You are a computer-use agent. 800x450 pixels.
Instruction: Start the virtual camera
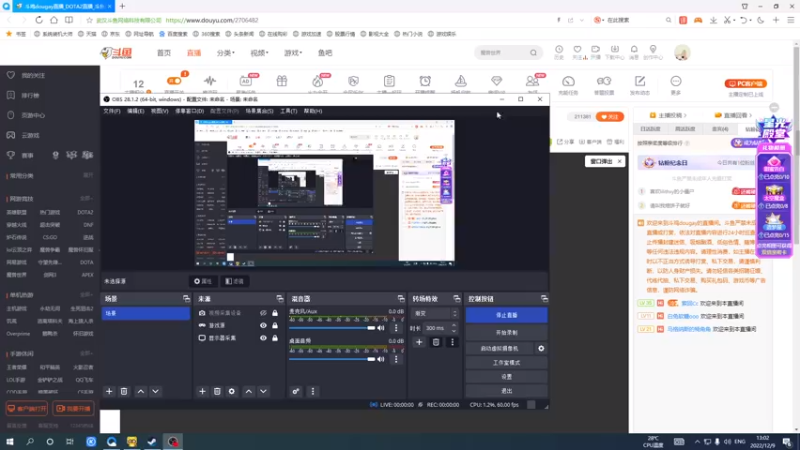[x=499, y=348]
